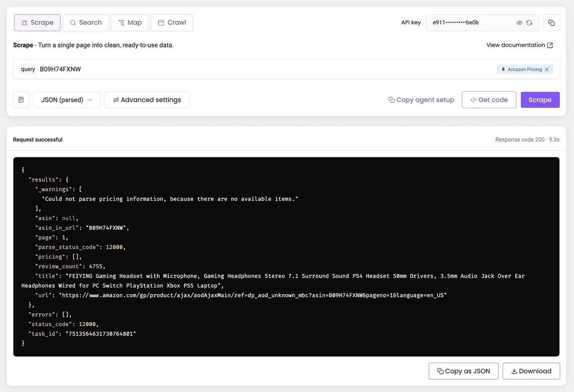The height and width of the screenshot is (392, 574).
Task: Click the "parse_status_code": 12000 line
Action: click(x=80, y=247)
